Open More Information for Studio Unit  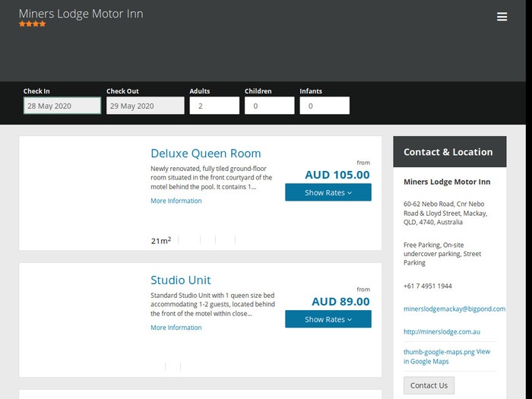coord(176,328)
